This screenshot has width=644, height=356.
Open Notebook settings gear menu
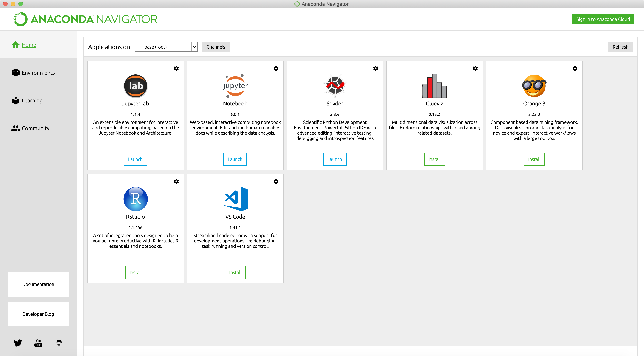click(276, 68)
